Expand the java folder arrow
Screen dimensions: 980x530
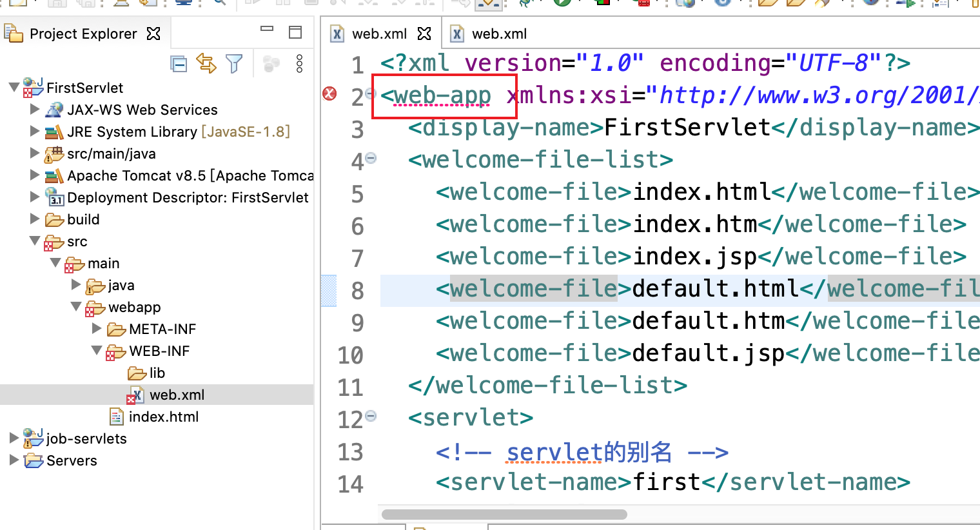click(76, 284)
